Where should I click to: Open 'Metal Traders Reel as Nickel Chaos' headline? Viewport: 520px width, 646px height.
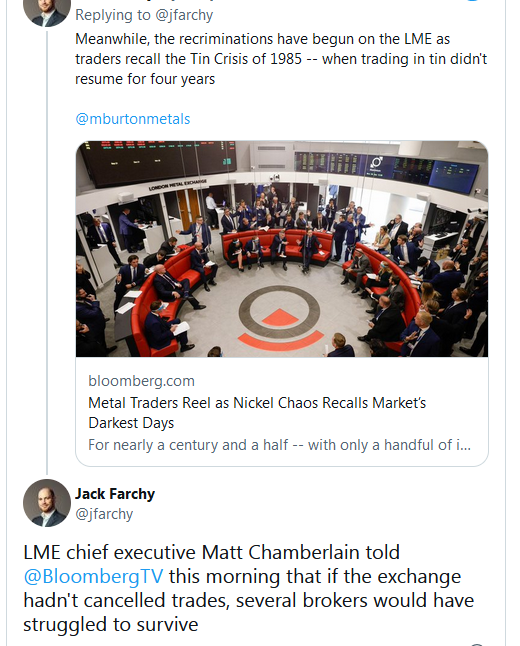(257, 403)
